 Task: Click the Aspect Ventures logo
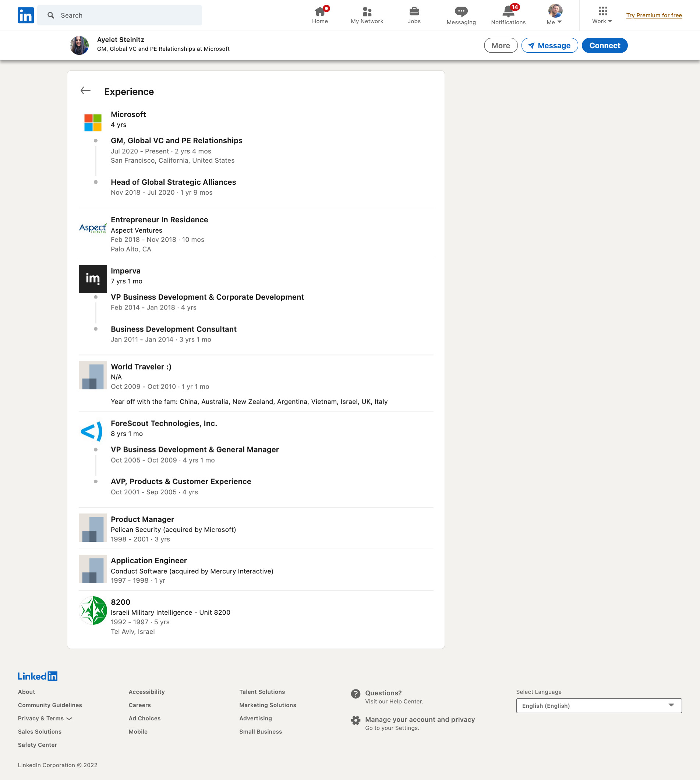coord(93,228)
